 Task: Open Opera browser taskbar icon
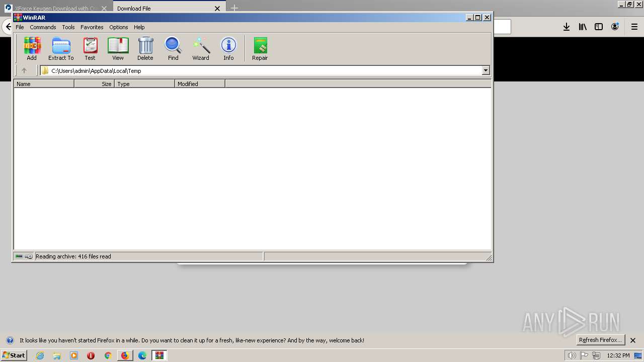(x=91, y=355)
